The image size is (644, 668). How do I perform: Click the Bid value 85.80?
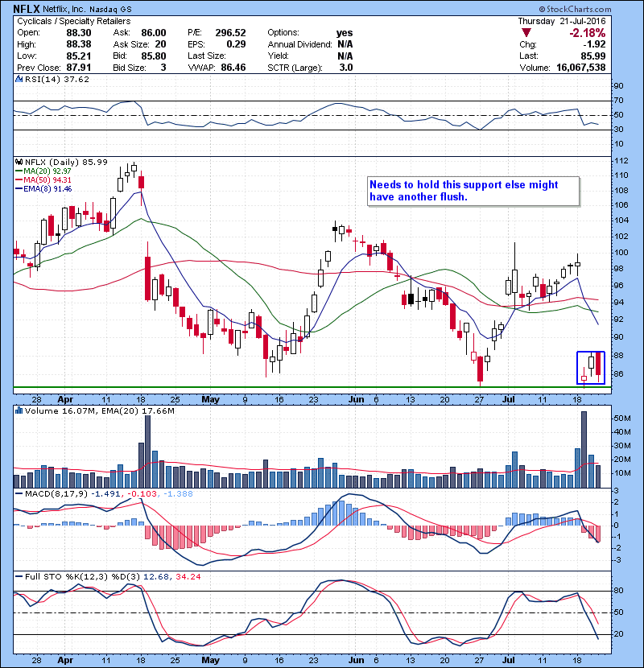tap(154, 56)
